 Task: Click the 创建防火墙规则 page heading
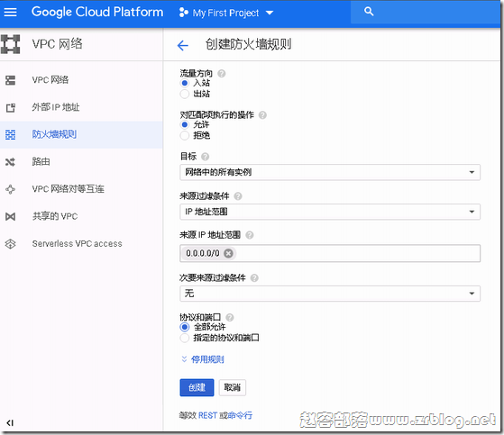pyautogui.click(x=249, y=44)
